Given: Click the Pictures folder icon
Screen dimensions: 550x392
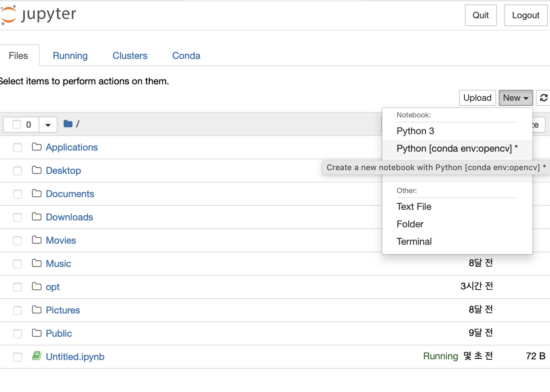Looking at the screenshot, I should point(37,309).
